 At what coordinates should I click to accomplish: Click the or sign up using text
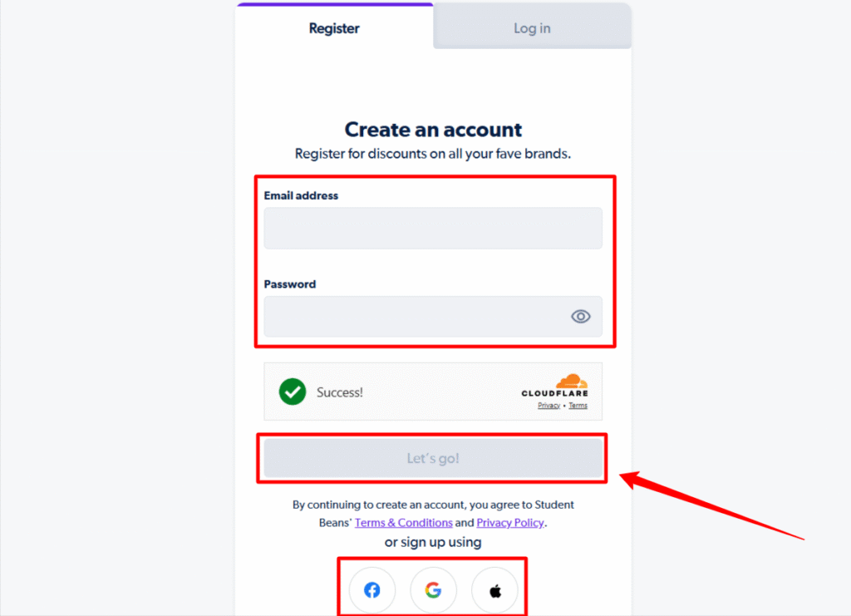(x=433, y=541)
